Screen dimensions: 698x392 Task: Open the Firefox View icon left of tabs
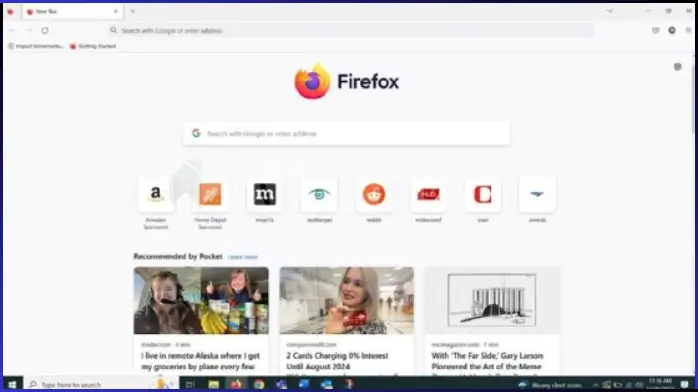(x=10, y=12)
